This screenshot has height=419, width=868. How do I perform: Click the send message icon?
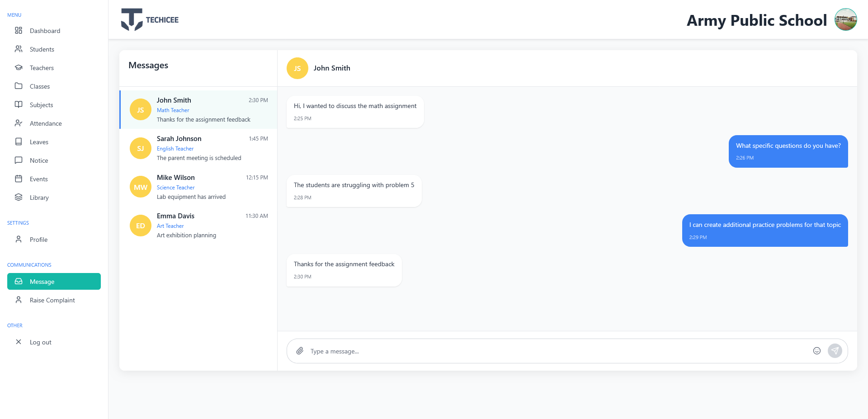pos(835,351)
